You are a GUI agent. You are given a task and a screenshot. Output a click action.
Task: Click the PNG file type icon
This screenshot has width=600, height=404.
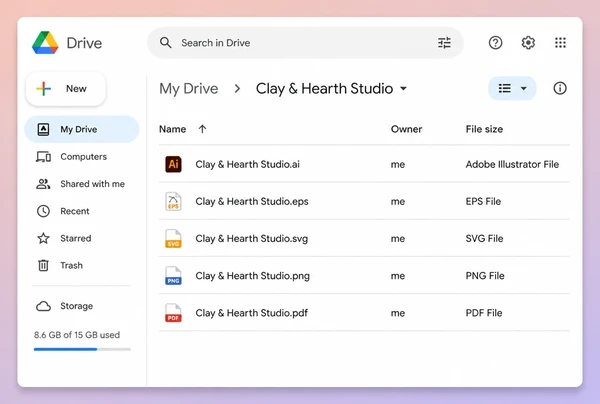(x=173, y=275)
